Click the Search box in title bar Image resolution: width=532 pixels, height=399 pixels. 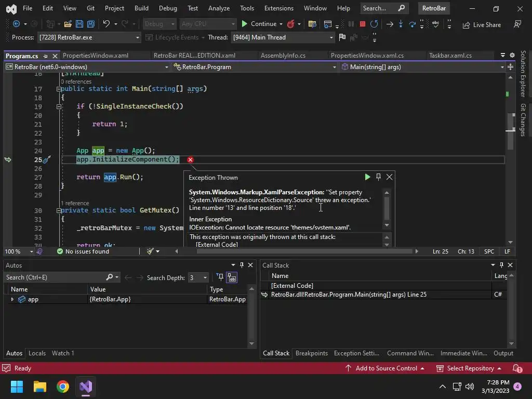(x=384, y=8)
